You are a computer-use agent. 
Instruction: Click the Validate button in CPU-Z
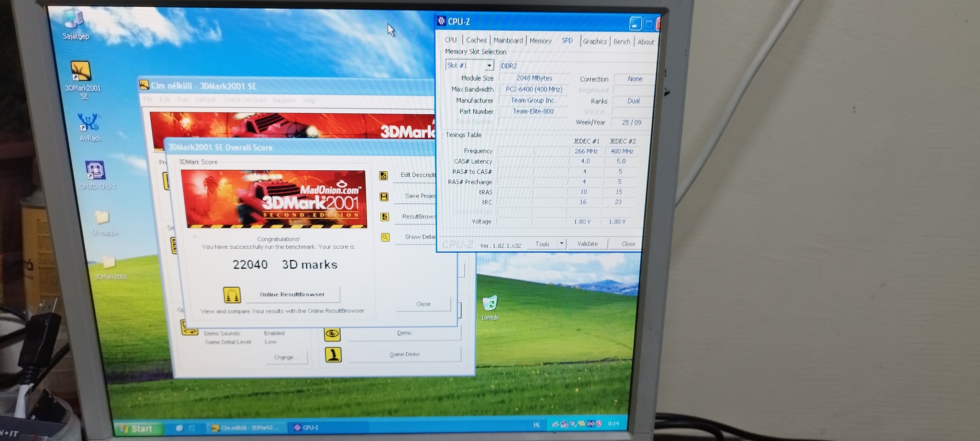(x=588, y=244)
